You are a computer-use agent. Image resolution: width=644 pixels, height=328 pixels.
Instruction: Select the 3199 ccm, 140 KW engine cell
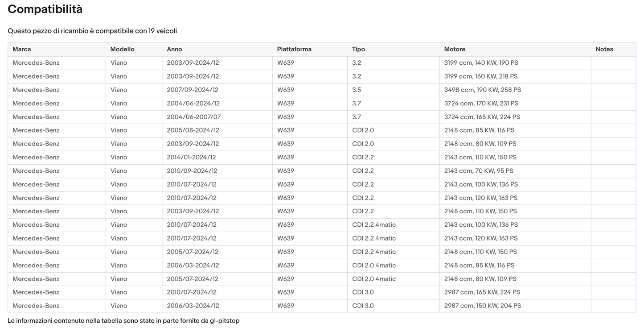click(x=481, y=63)
